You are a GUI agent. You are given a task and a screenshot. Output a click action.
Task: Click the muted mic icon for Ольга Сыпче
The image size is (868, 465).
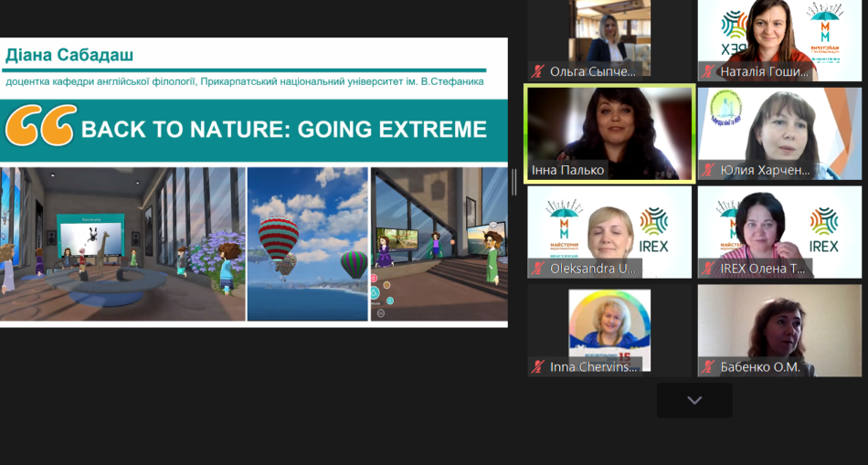[x=539, y=71]
